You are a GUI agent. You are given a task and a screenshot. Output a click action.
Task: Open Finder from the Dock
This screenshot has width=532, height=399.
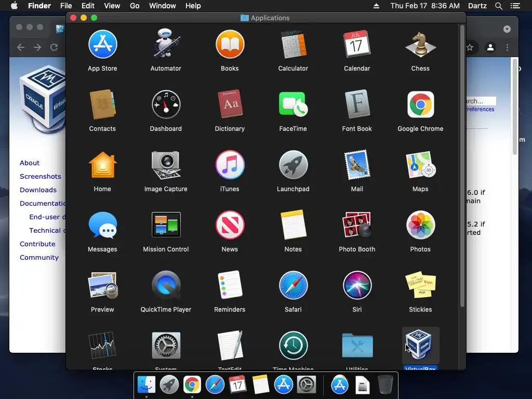point(147,385)
